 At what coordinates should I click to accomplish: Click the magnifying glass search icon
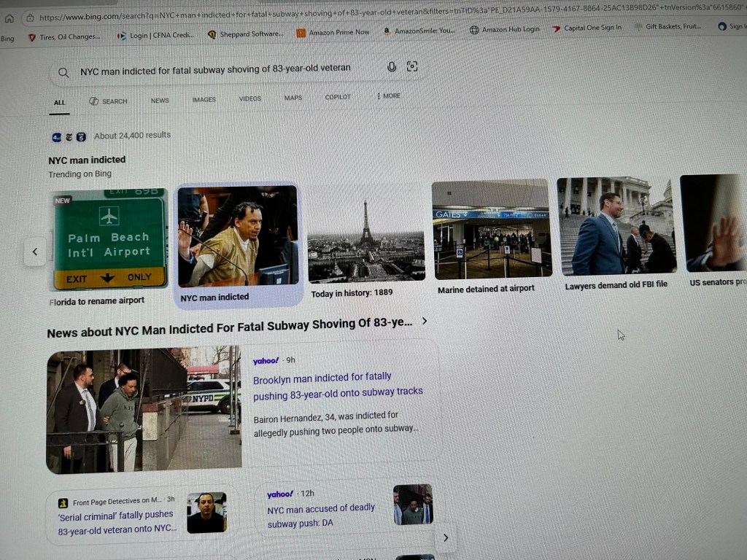tap(63, 72)
